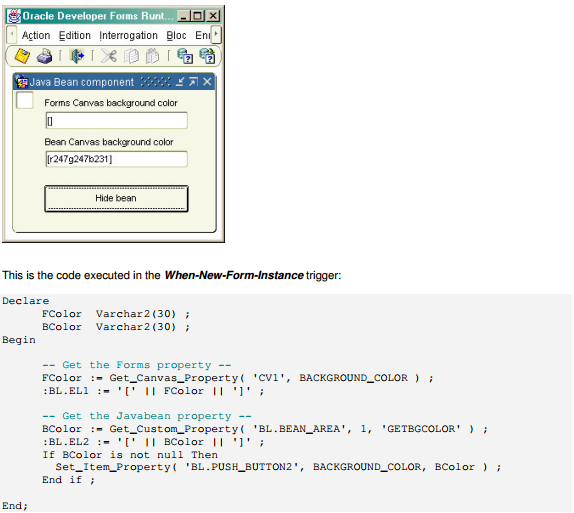Click the '-- Get the Javabean property --' comment
This screenshot has height=513, width=574.
pos(147,416)
